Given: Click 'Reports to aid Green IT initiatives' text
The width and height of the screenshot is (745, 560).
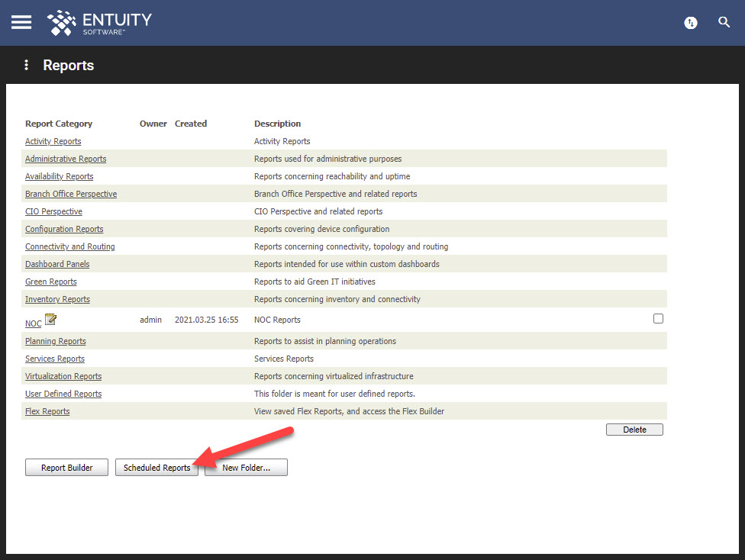Looking at the screenshot, I should [x=314, y=282].
